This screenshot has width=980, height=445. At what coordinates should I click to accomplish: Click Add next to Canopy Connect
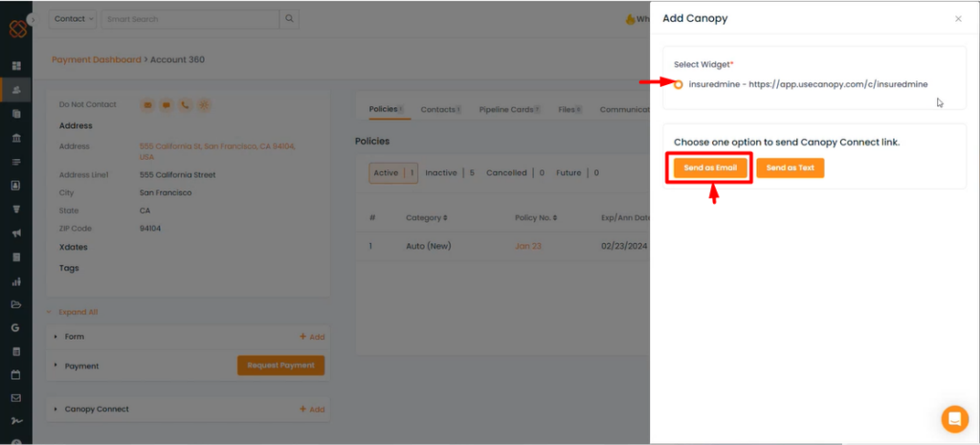[312, 410]
